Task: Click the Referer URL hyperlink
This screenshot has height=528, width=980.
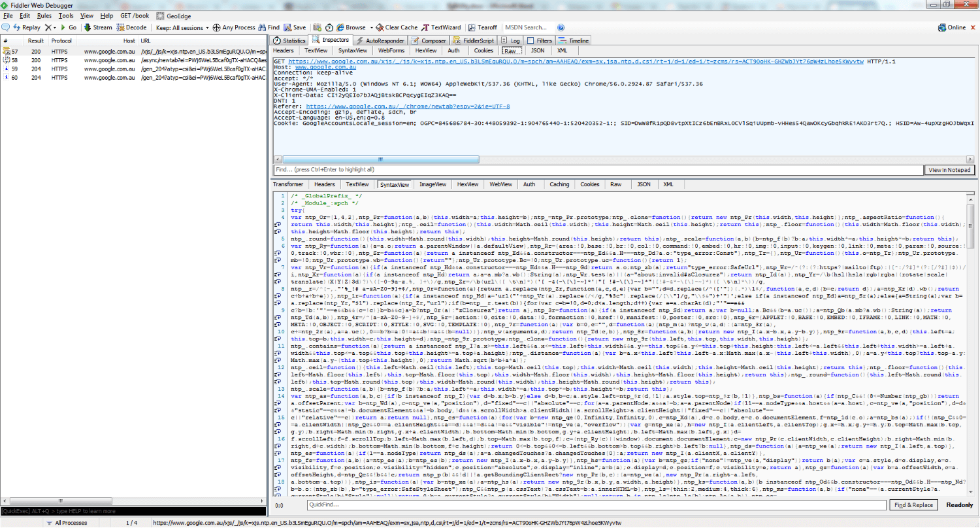Action: tap(408, 106)
